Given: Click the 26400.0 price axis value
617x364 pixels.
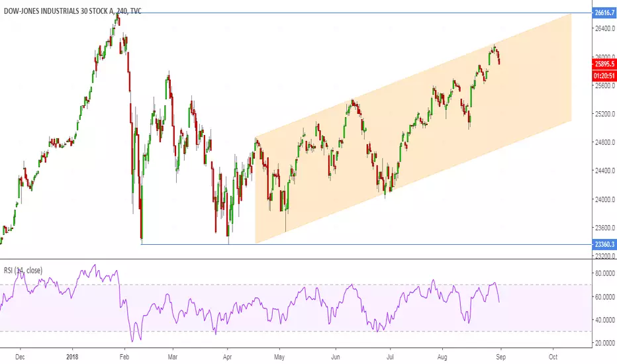Looking at the screenshot, I should [x=605, y=28].
